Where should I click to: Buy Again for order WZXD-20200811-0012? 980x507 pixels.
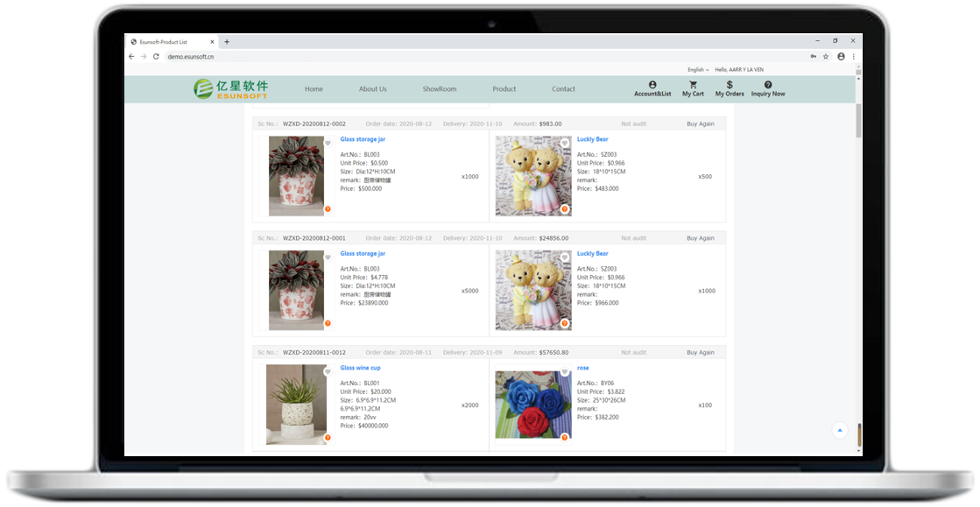pos(700,353)
